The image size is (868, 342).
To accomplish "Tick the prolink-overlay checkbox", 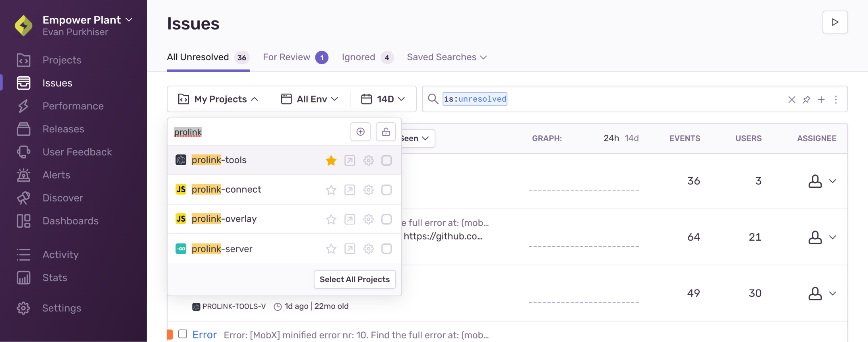I will 386,219.
